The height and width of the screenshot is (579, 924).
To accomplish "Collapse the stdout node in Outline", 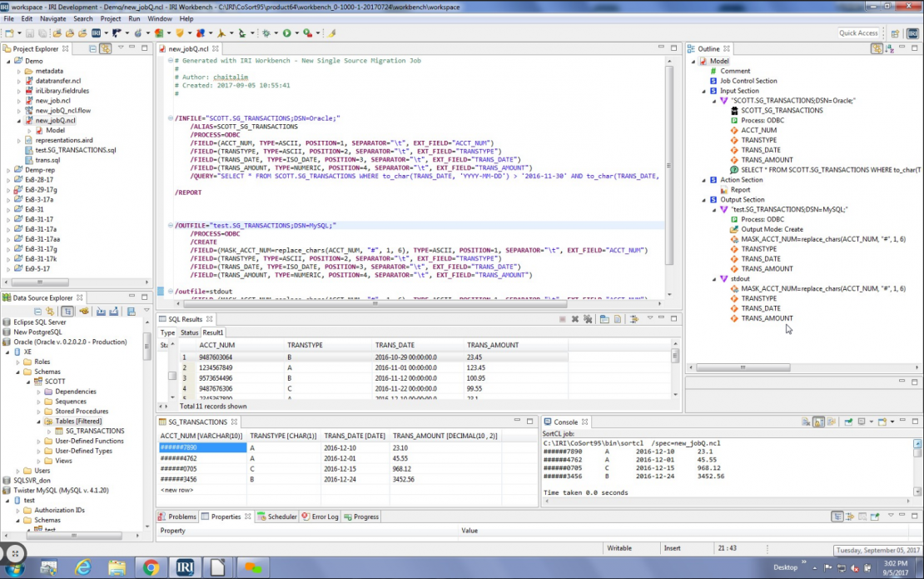I will point(714,279).
